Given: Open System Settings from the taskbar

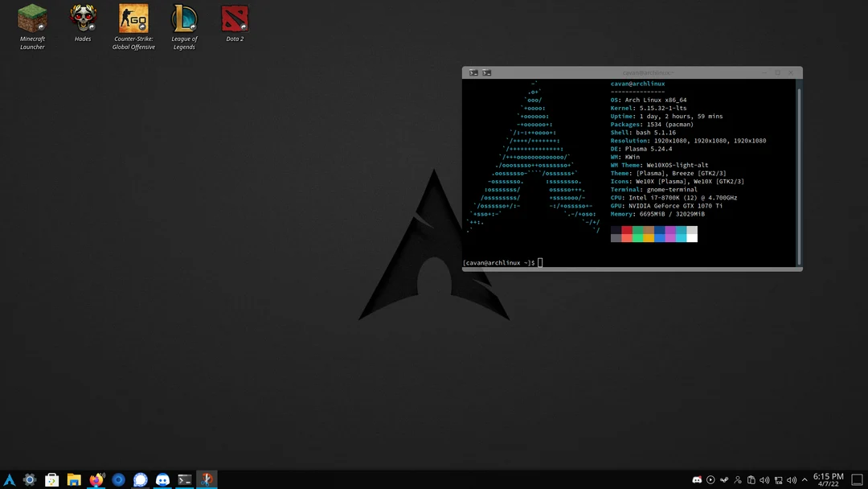Looking at the screenshot, I should pyautogui.click(x=30, y=479).
